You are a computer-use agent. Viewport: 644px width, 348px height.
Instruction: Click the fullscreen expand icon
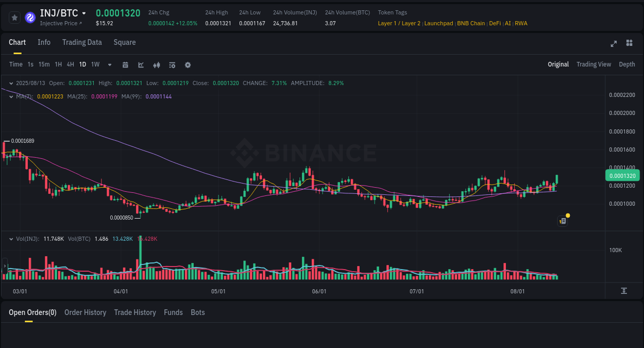coord(613,44)
